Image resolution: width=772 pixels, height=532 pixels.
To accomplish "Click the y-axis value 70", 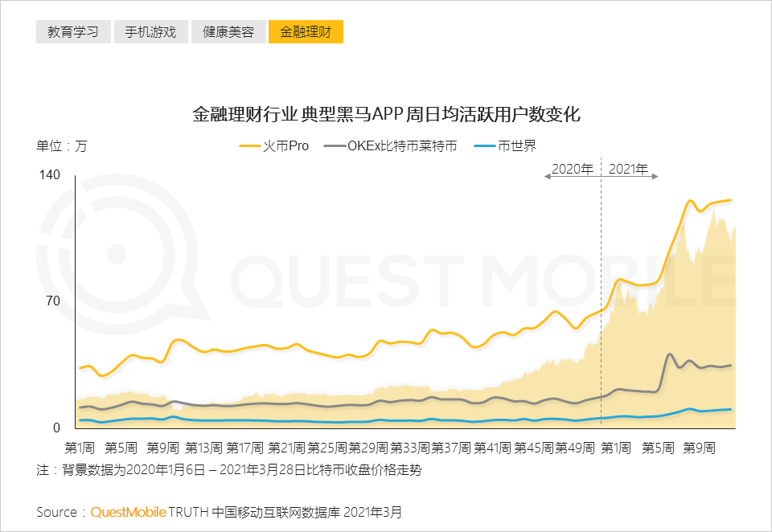I will coord(53,301).
